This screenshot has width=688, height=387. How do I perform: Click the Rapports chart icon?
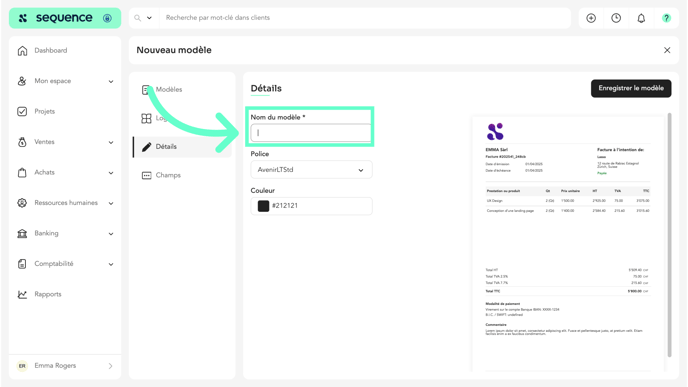[x=22, y=294]
